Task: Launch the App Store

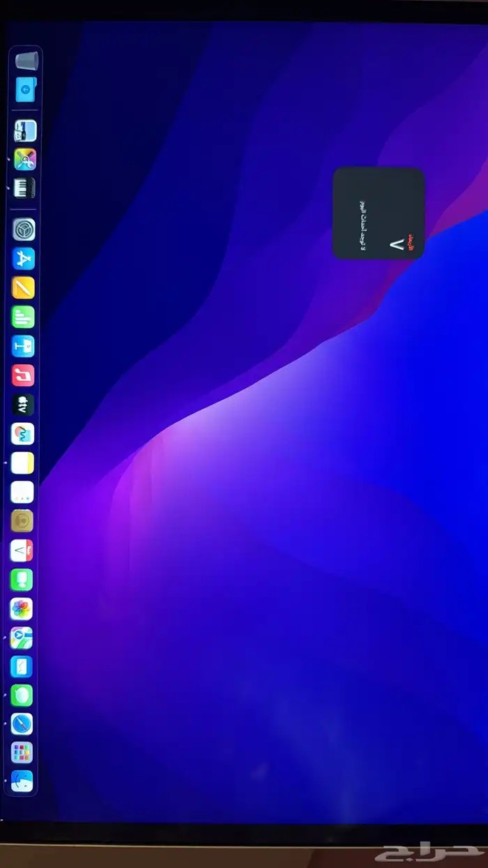Action: (x=24, y=259)
